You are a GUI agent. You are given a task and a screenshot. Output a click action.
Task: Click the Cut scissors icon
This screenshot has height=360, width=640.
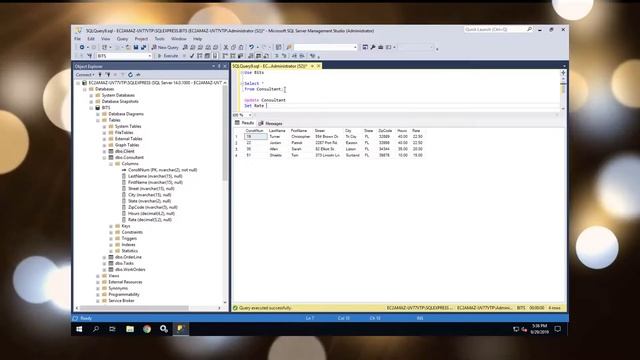coord(226,47)
